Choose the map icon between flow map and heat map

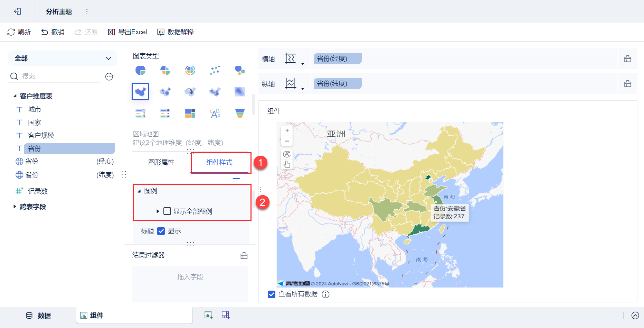pyautogui.click(x=215, y=92)
